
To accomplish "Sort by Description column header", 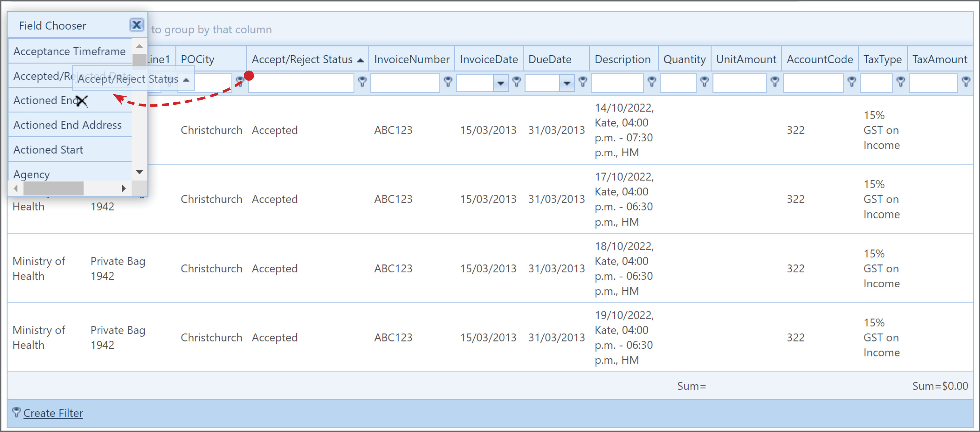I will tap(624, 59).
